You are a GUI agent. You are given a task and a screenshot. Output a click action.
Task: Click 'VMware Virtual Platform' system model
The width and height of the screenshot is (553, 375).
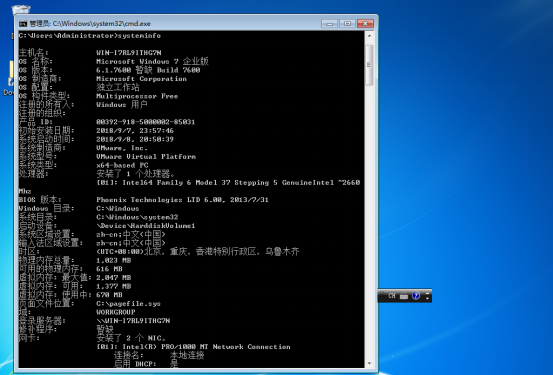coord(146,156)
